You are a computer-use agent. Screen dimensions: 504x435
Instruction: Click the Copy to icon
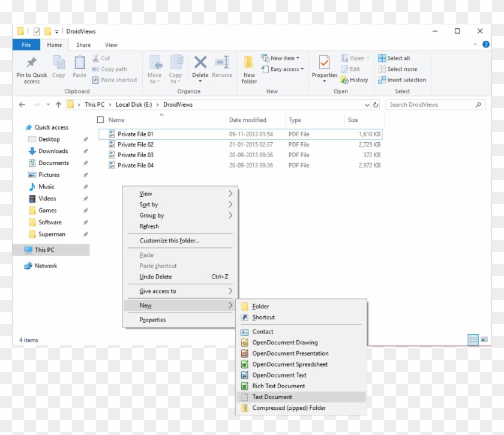176,62
